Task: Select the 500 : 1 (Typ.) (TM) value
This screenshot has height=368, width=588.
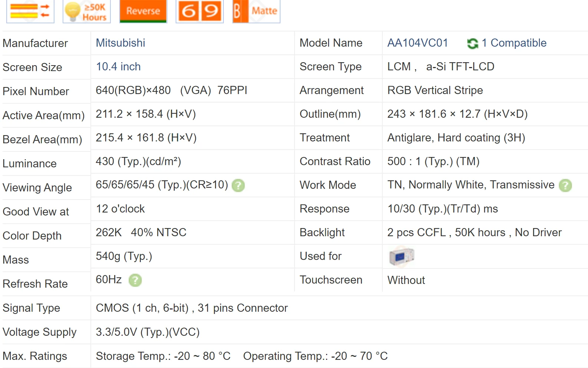Action: (433, 161)
